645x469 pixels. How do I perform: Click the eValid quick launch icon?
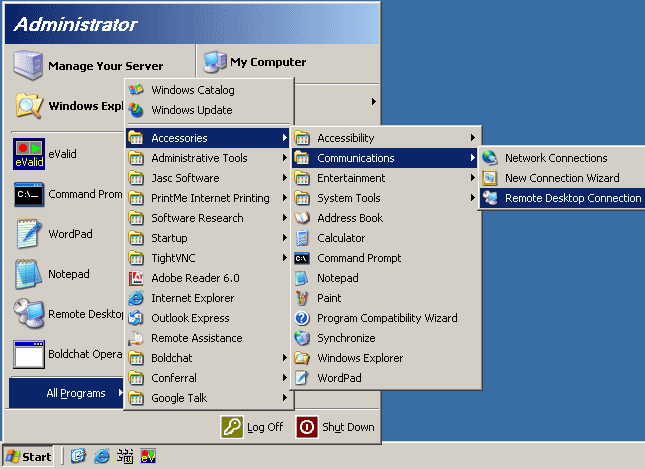(x=148, y=456)
